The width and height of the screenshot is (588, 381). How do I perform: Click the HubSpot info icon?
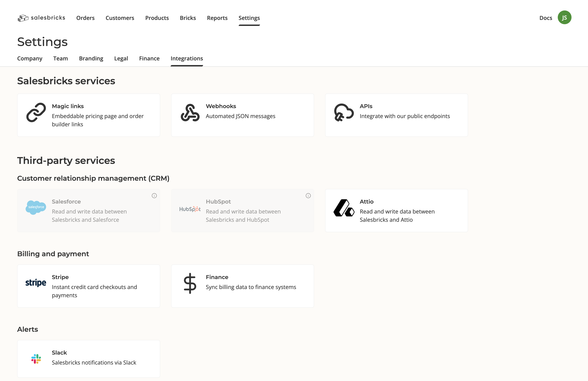tap(308, 196)
